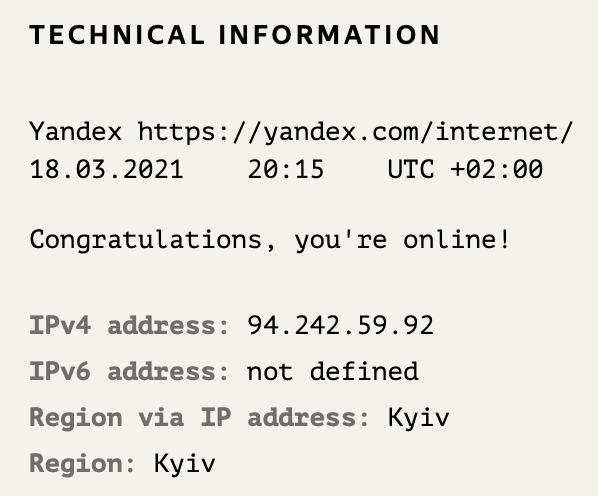Click the date 18.03.2021
This screenshot has width=598, height=496.
click(107, 169)
